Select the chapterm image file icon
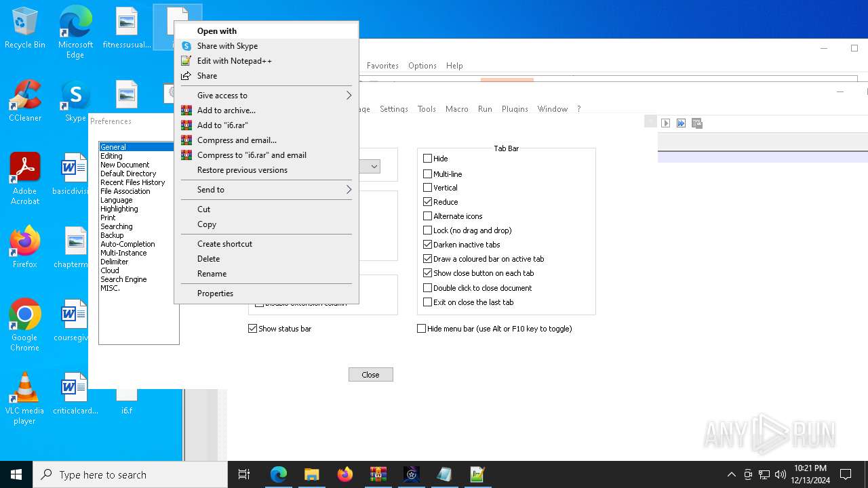 pyautogui.click(x=73, y=247)
